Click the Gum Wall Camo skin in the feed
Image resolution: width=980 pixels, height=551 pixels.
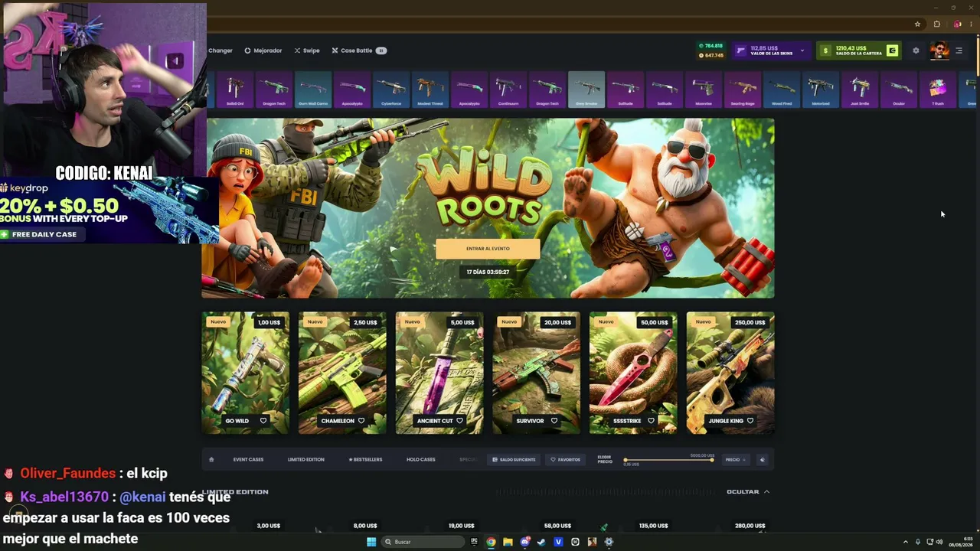tap(313, 90)
